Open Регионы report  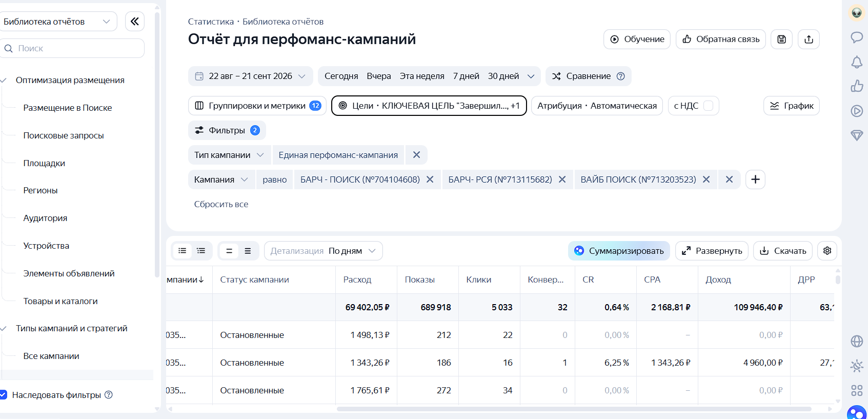pos(41,190)
